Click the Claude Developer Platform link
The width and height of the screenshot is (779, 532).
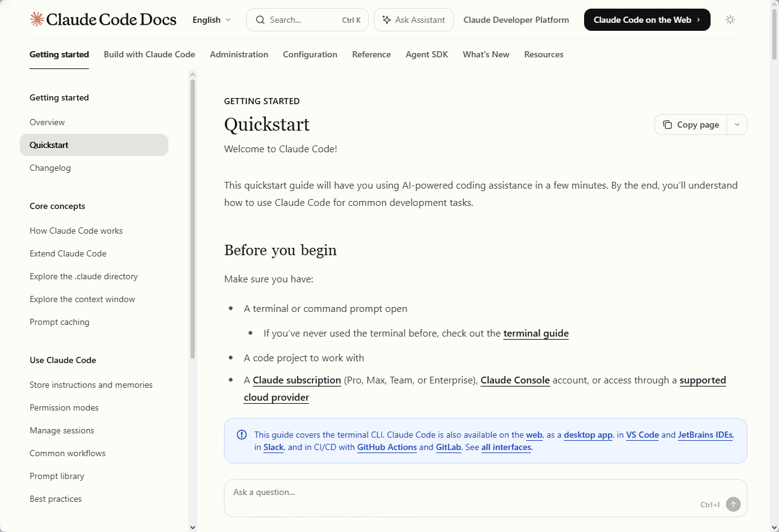coord(516,20)
